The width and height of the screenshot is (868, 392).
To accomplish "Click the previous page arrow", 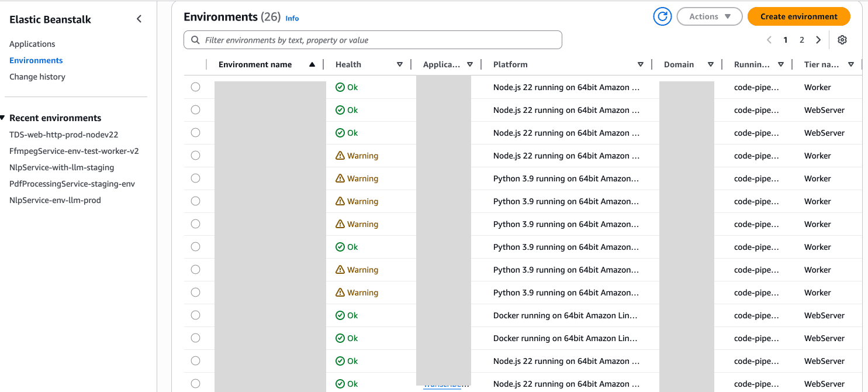I will pos(769,39).
